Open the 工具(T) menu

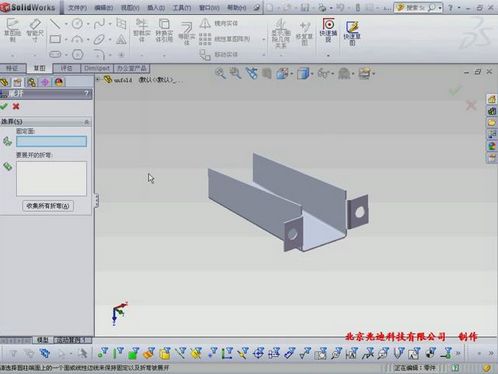click(x=182, y=7)
